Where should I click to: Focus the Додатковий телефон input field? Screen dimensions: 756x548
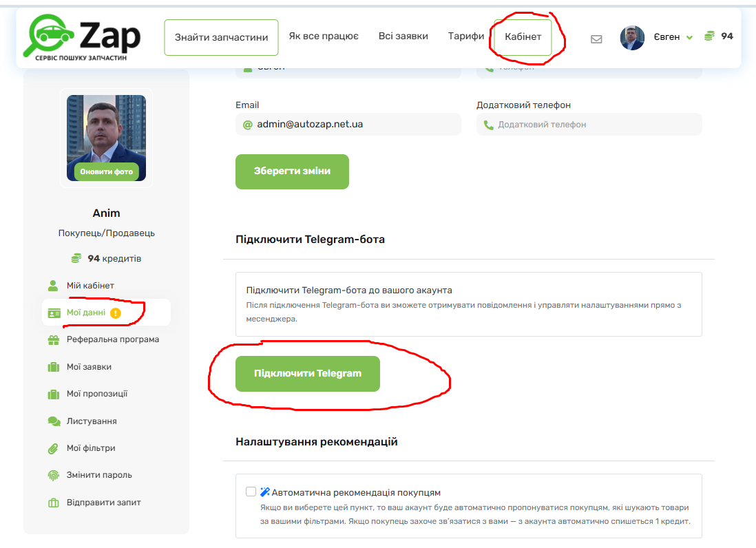[x=589, y=125]
